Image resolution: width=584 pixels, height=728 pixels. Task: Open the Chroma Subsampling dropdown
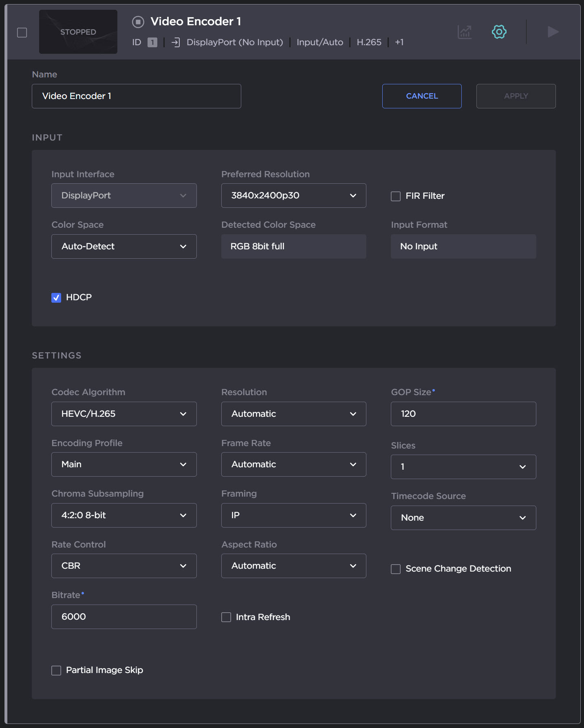click(x=124, y=515)
